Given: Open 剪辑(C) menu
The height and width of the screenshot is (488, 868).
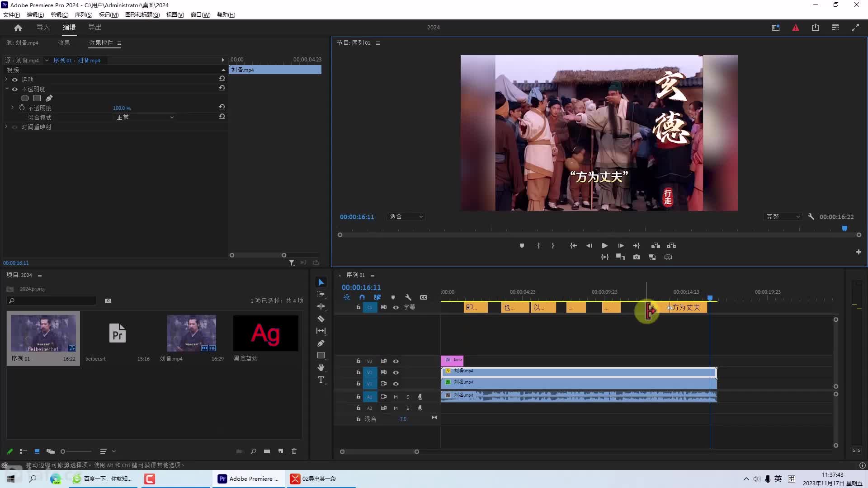Looking at the screenshot, I should [59, 15].
